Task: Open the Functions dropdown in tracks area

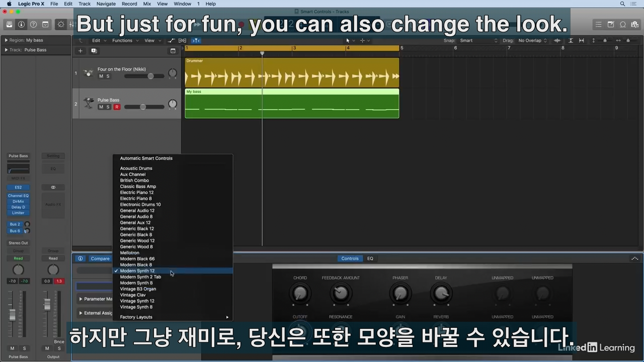Action: pos(125,41)
